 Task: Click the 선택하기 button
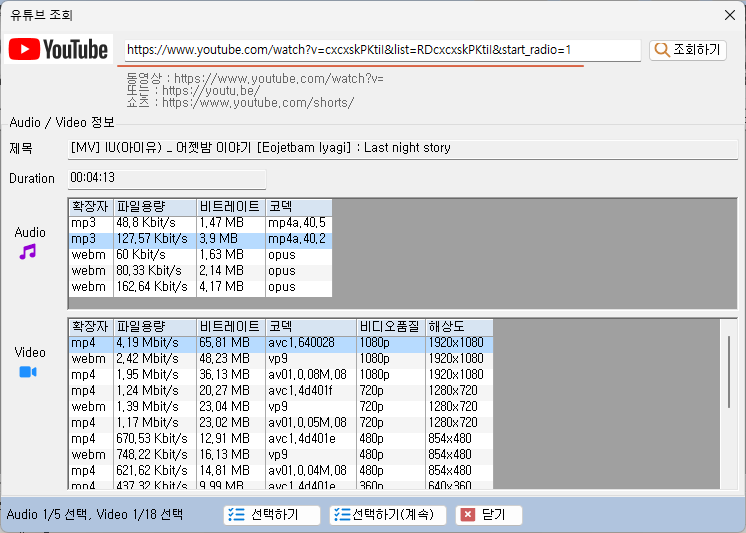(272, 515)
